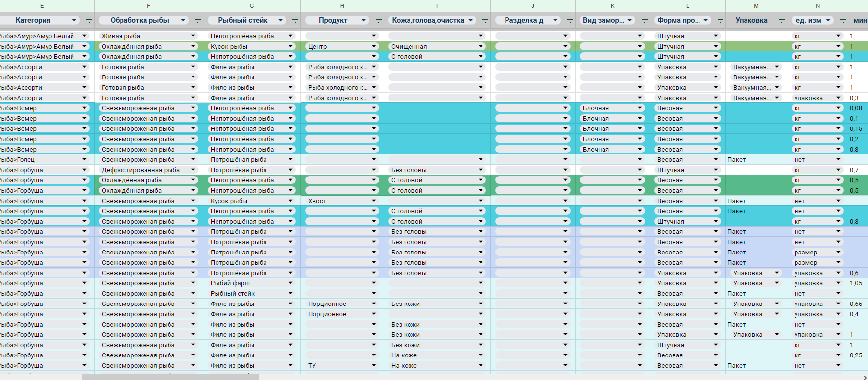Open filter icon for Разделка д column
The image size is (868, 380).
click(x=570, y=21)
